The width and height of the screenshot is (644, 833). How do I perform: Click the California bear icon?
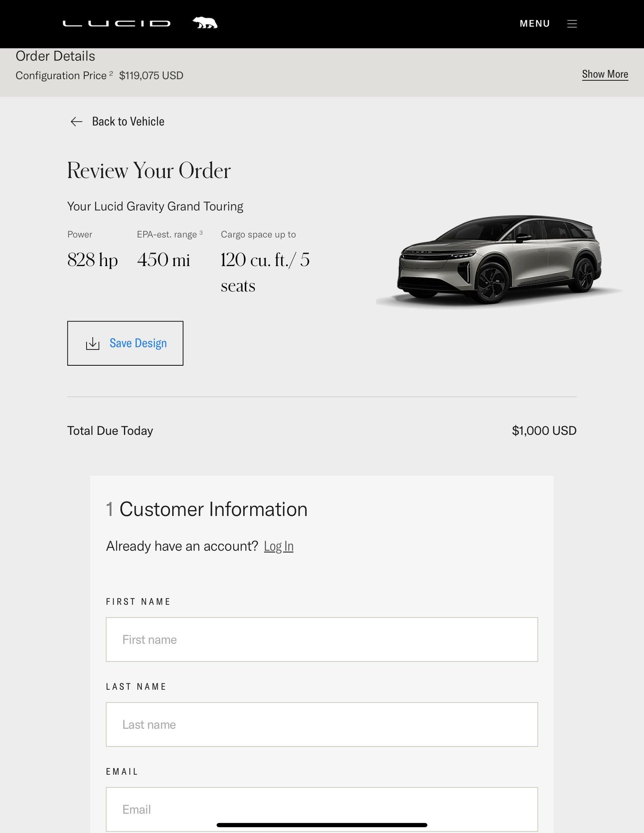[205, 23]
